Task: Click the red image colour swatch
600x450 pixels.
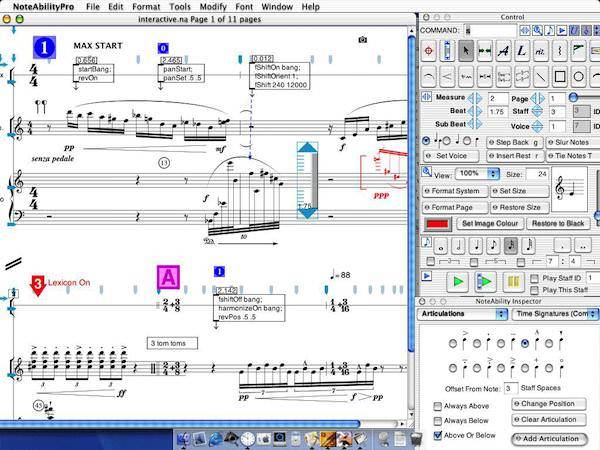Action: [436, 223]
